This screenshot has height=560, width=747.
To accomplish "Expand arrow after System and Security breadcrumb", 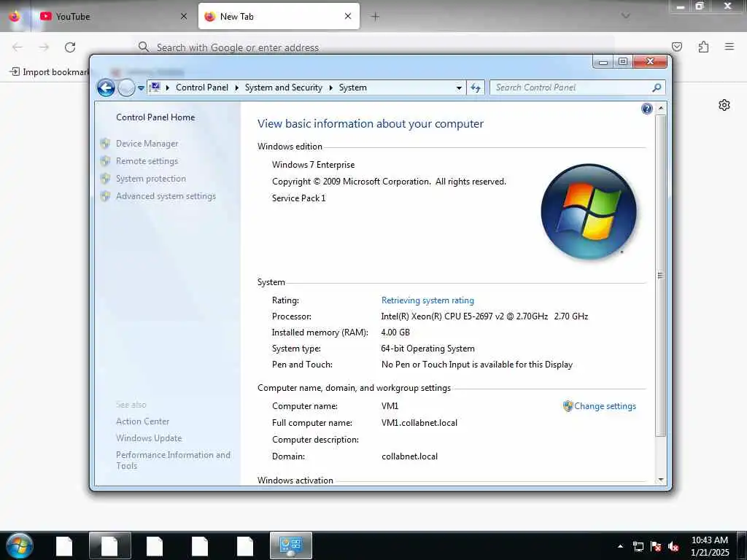I will pos(330,87).
